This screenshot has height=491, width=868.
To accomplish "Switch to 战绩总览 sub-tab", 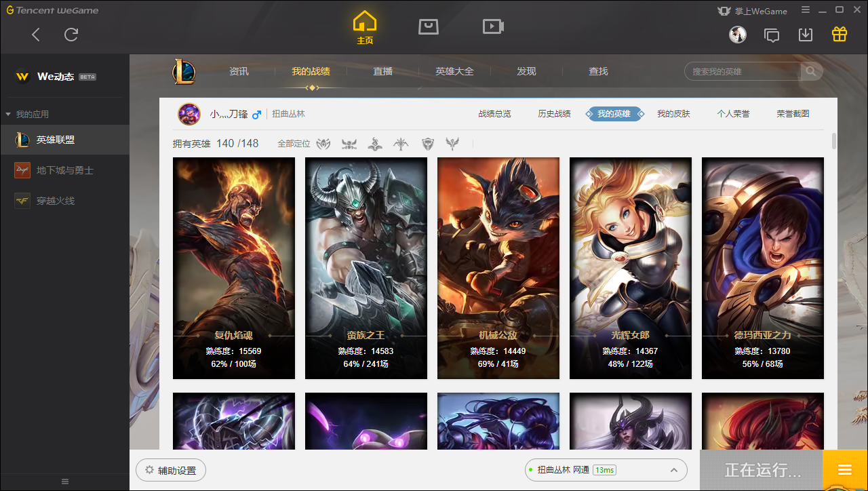I will click(494, 114).
